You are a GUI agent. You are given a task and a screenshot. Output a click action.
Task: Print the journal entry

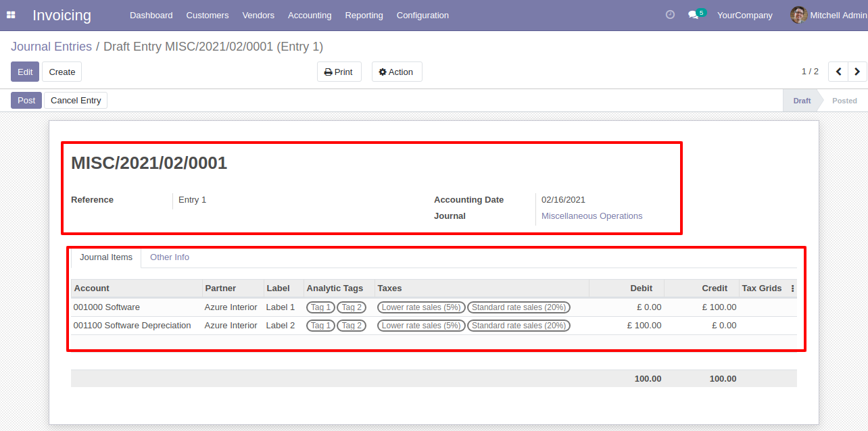(x=339, y=72)
